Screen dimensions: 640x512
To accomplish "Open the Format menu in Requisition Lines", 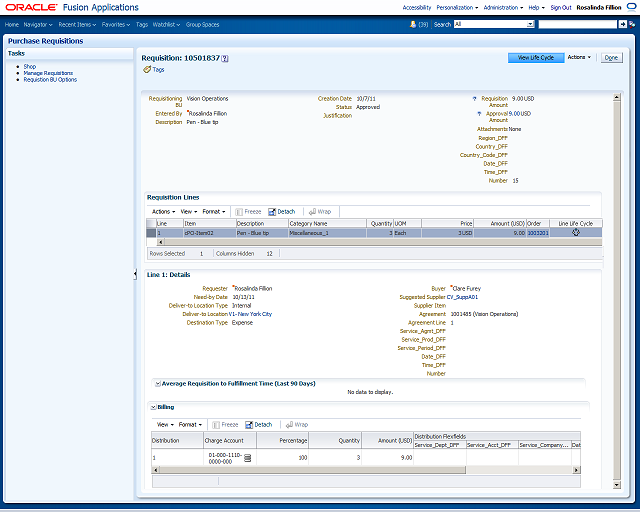I will [214, 212].
